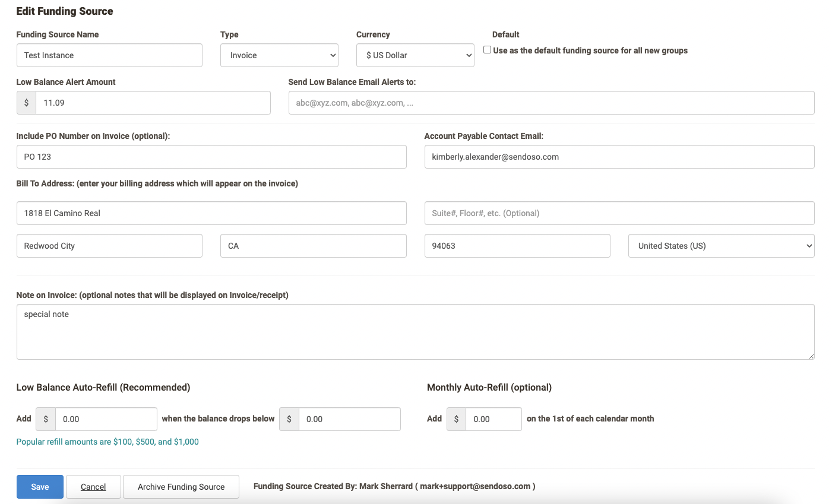This screenshot has height=504, width=832.
Task: Open the Type dropdown showing Invoice
Action: (279, 55)
